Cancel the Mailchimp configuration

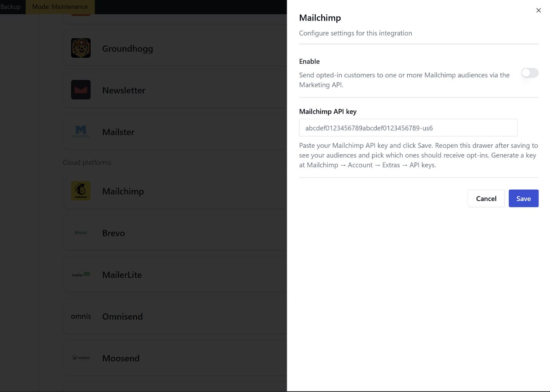point(486,198)
